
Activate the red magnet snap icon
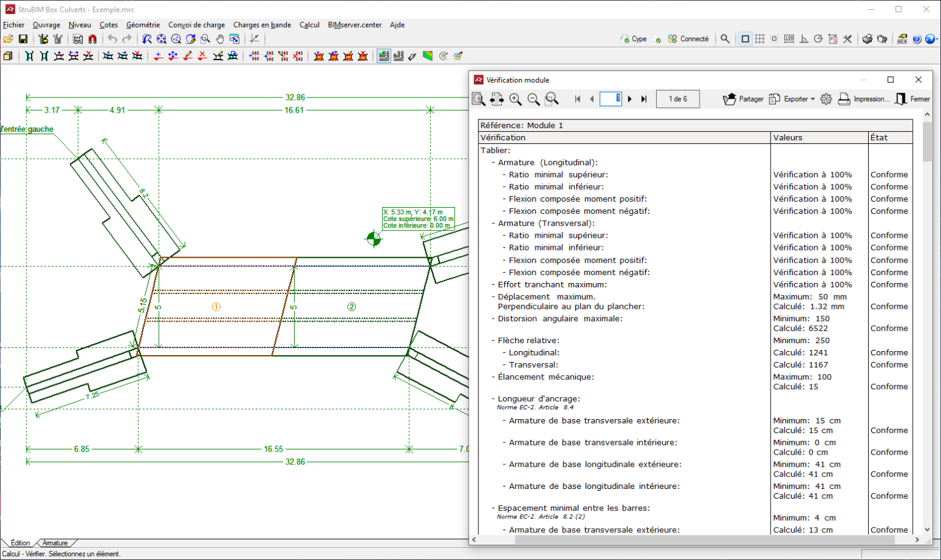tap(93, 39)
